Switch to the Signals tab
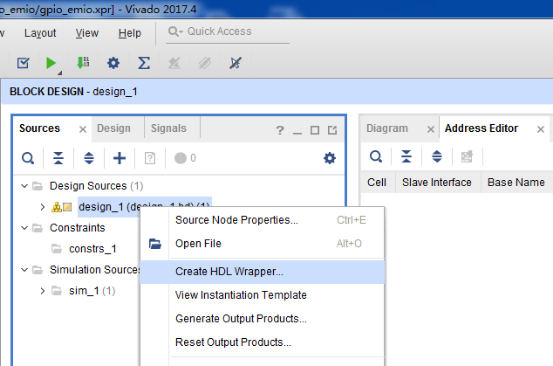The image size is (553, 366). point(169,128)
